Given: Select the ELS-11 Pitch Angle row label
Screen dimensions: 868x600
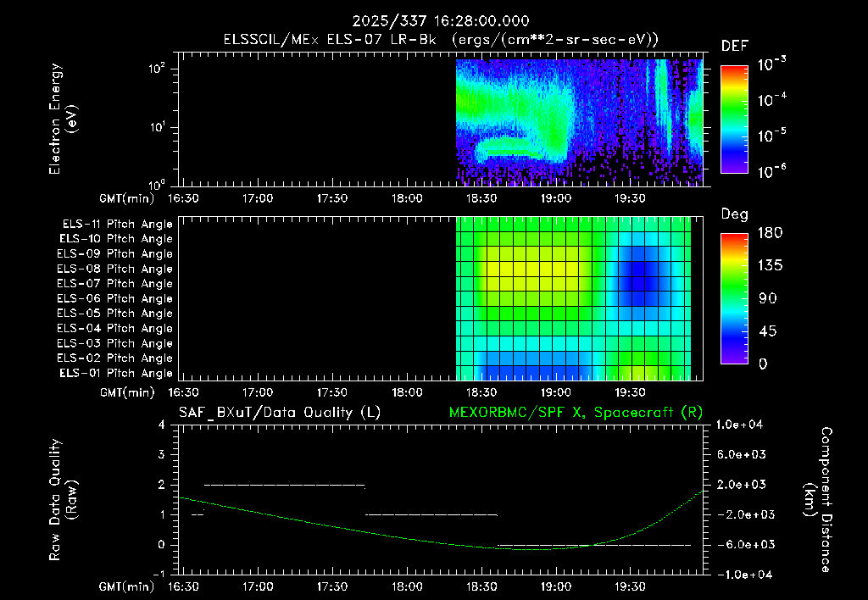Looking at the screenshot, I should pyautogui.click(x=117, y=225).
